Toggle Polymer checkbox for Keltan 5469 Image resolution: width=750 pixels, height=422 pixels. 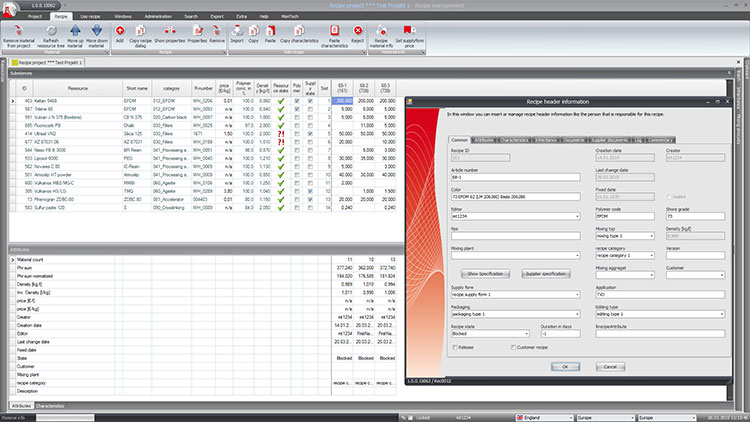pos(297,101)
